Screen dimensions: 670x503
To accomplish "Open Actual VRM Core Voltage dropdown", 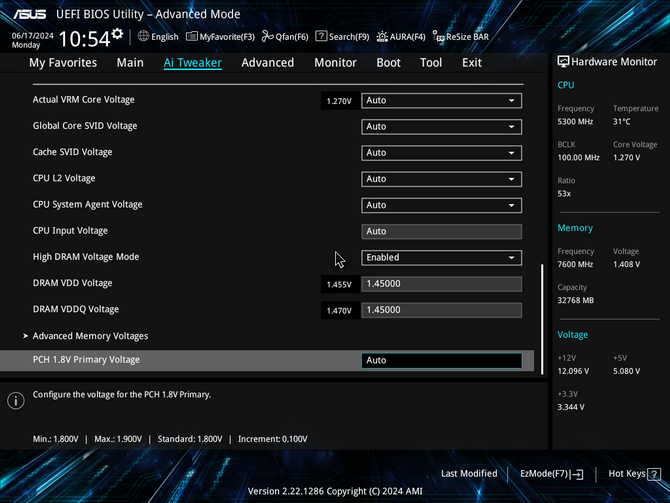I will coord(441,100).
